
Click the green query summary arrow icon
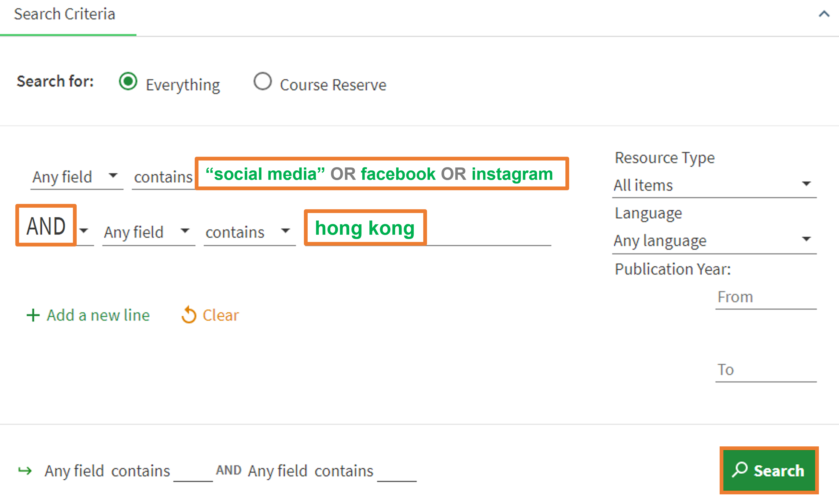[25, 471]
